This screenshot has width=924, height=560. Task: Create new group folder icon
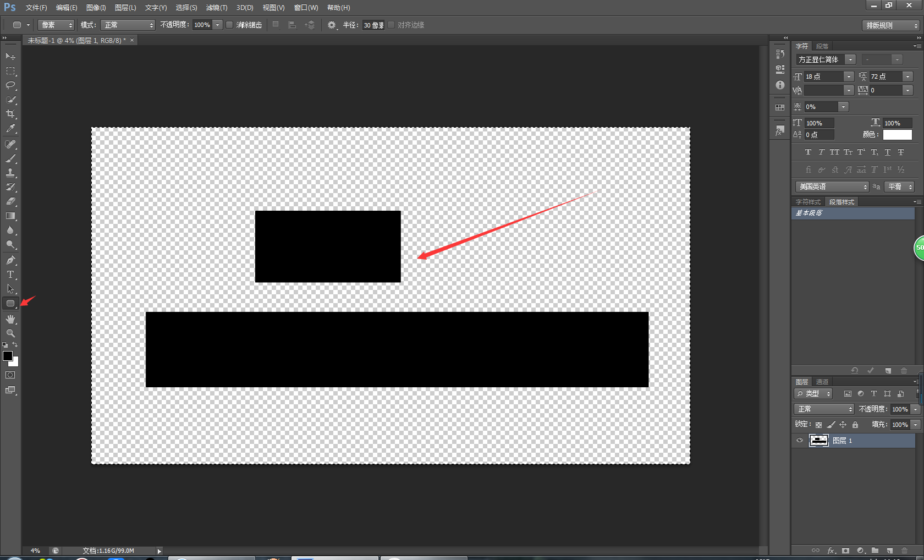click(x=875, y=551)
